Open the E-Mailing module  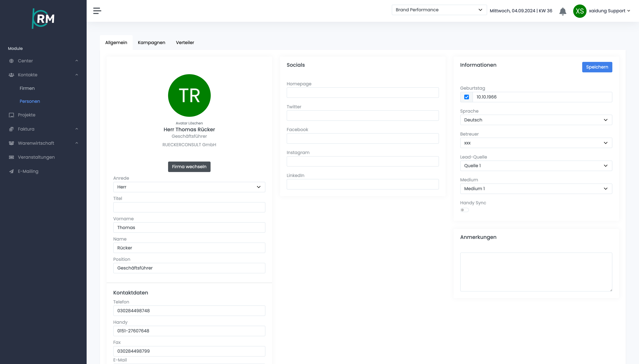28,171
